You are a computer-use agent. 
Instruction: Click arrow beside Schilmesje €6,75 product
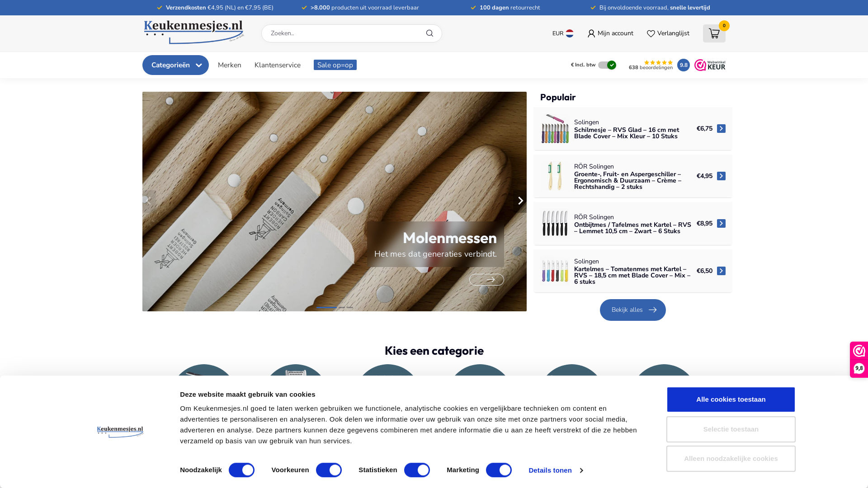click(721, 129)
